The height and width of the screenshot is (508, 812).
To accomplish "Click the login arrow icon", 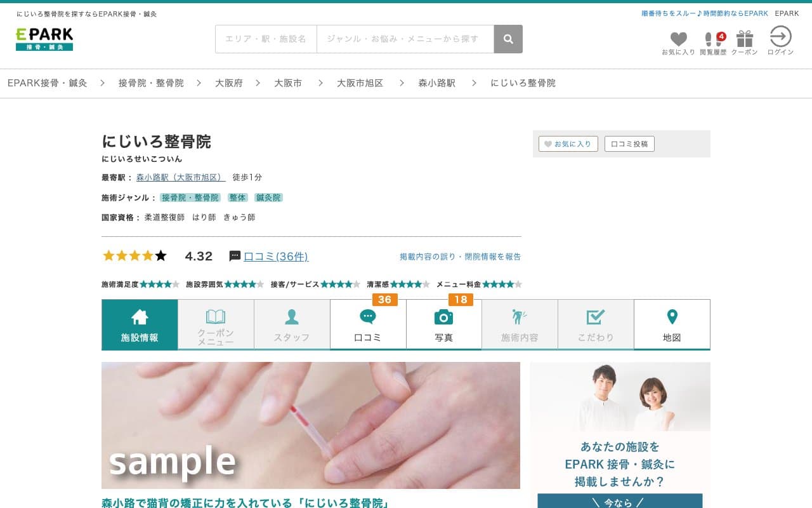I will pos(780,37).
